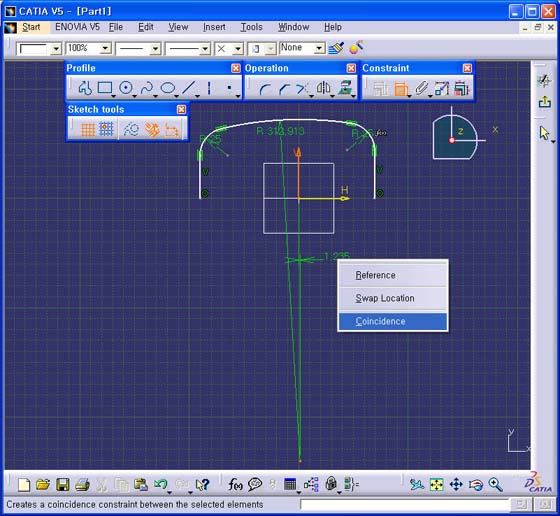
Task: Click the Zoom In magnifier icon
Action: click(496, 485)
